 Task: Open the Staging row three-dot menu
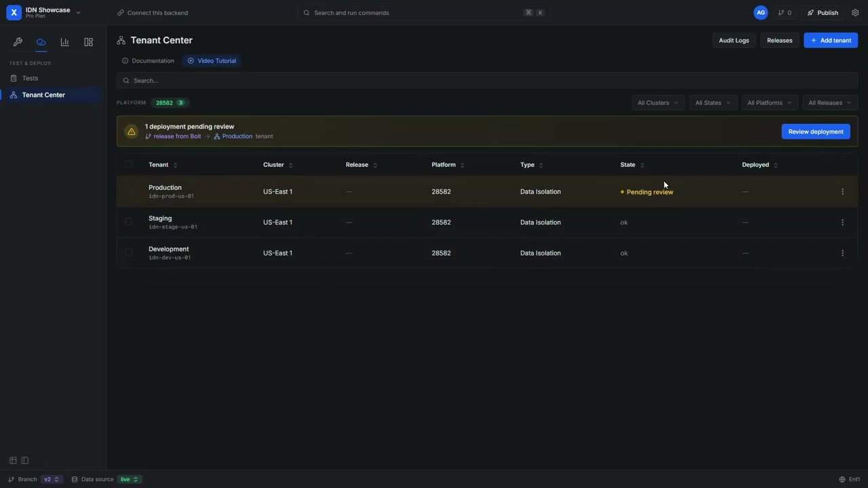coord(842,222)
